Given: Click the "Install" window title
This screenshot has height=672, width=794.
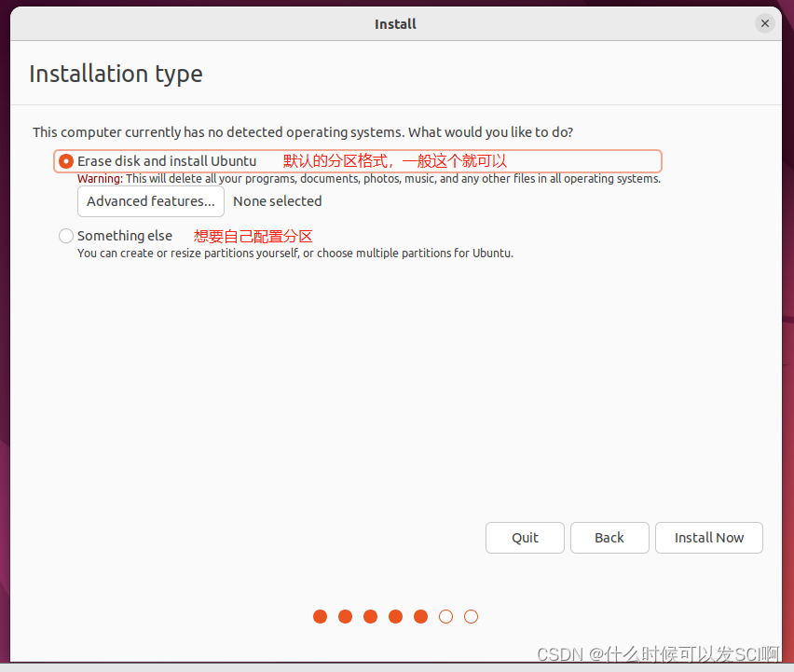Looking at the screenshot, I should tap(395, 24).
